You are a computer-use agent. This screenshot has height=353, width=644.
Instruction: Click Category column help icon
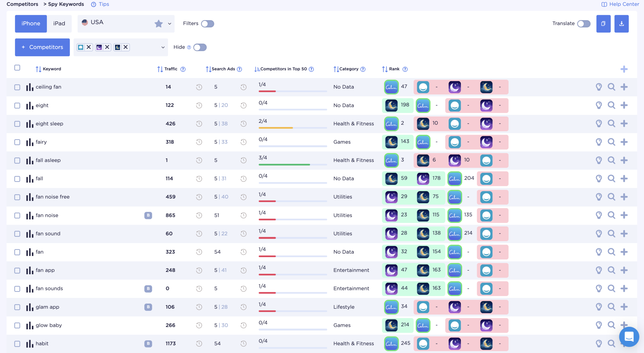click(x=363, y=69)
